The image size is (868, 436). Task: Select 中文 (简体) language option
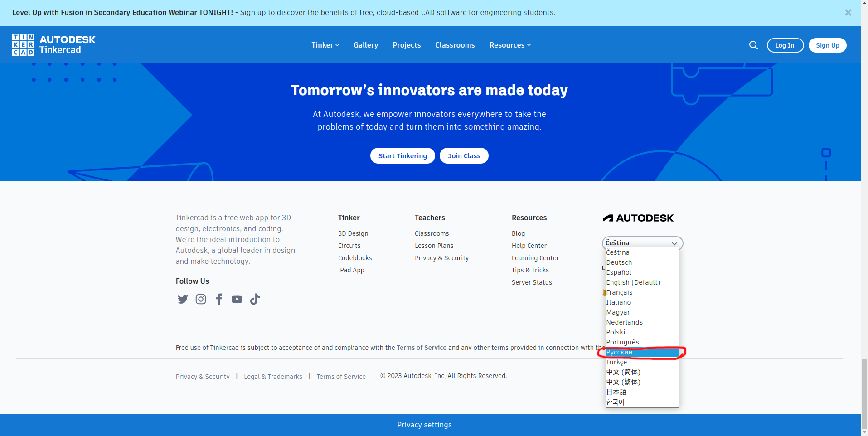coord(642,372)
